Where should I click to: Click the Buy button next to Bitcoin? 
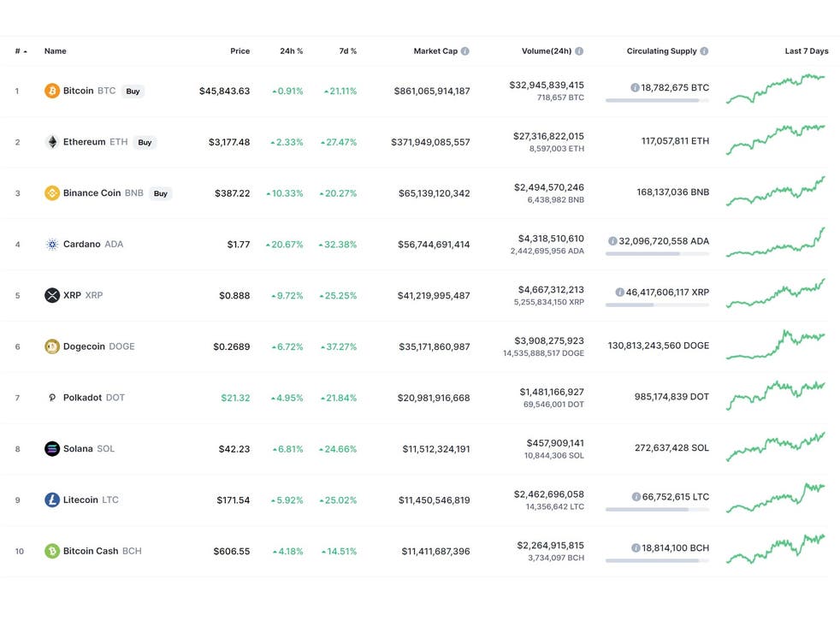(x=133, y=91)
